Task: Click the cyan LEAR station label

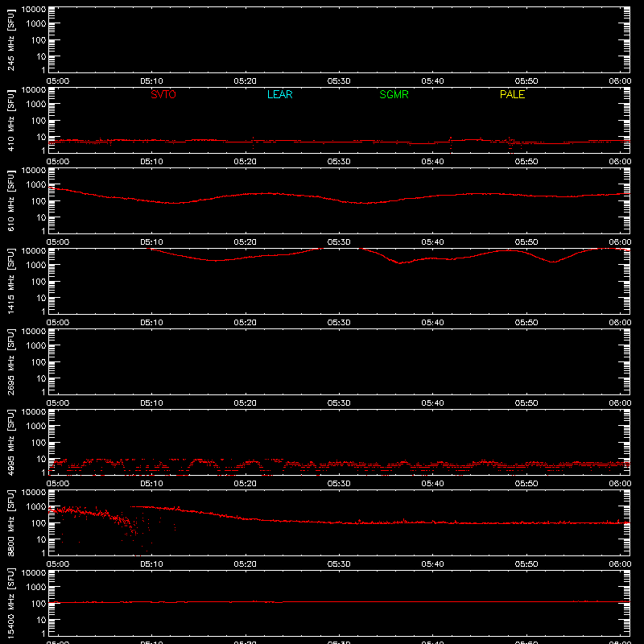Action: 279,94
